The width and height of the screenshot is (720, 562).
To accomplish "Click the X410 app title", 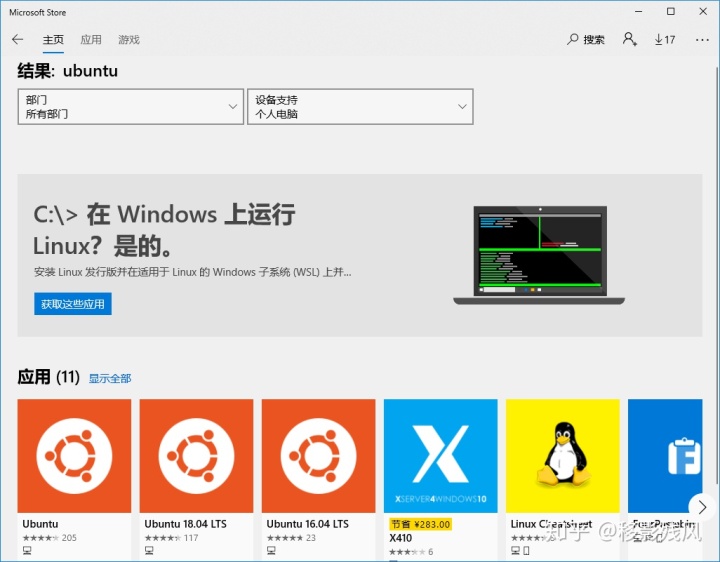I will (400, 538).
